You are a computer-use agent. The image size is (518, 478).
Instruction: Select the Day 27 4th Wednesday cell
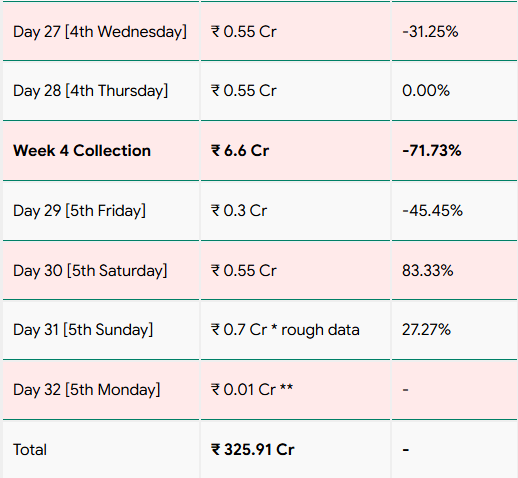[100, 32]
